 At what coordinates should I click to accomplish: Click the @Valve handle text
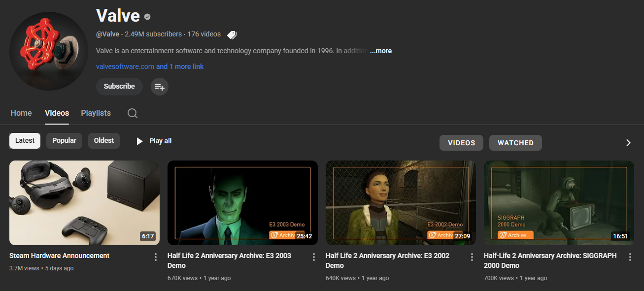pyautogui.click(x=107, y=34)
